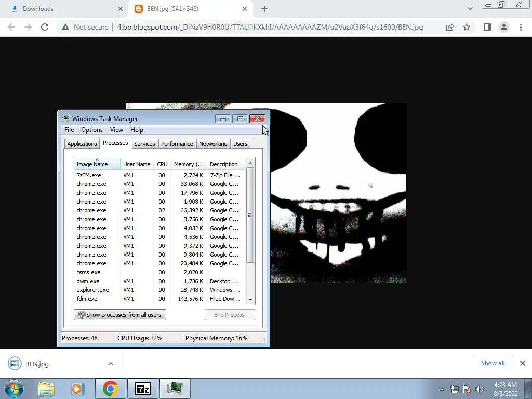Expand BEN.jpg download options chevron
Viewport: 532px width, 399px height.
(111, 364)
